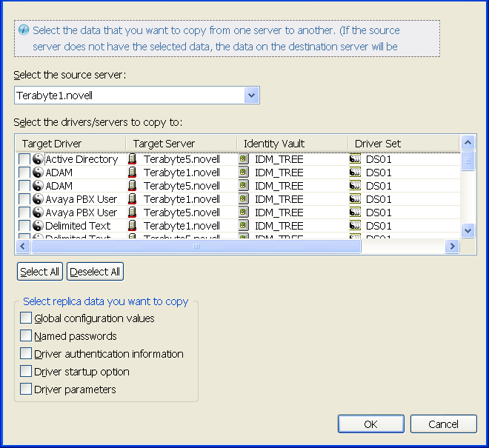
Task: Enable Driver authentication information checkbox
Action: click(26, 353)
